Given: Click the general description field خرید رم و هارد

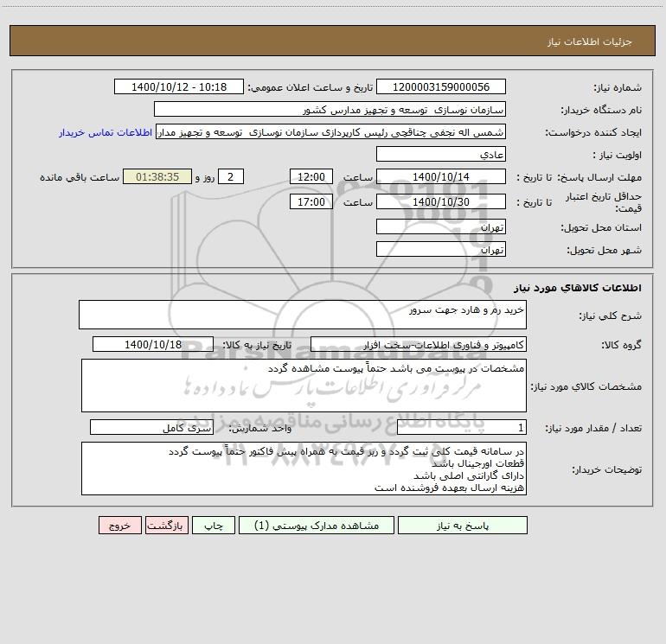Looking at the screenshot, I should coord(303,315).
